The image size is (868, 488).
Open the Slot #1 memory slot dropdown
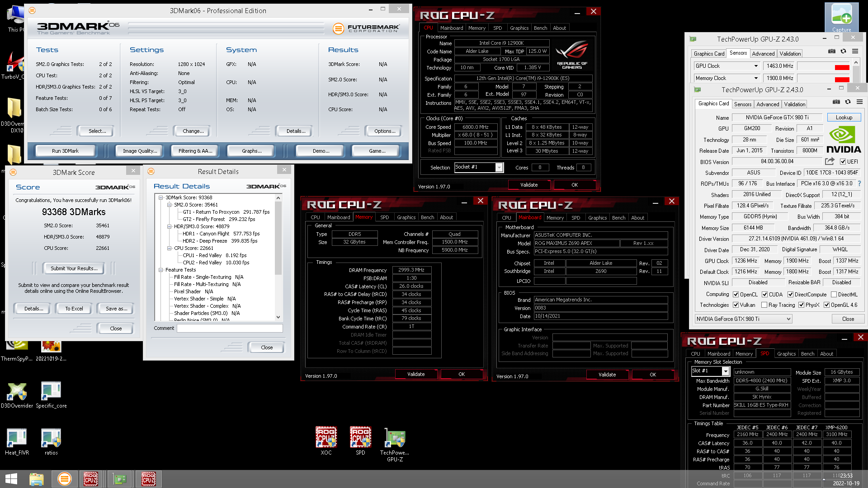point(726,371)
